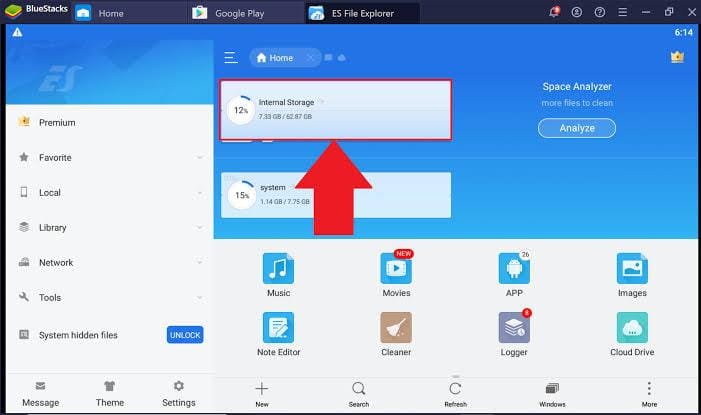701x415 pixels.
Task: Refresh the file view
Action: tap(456, 394)
